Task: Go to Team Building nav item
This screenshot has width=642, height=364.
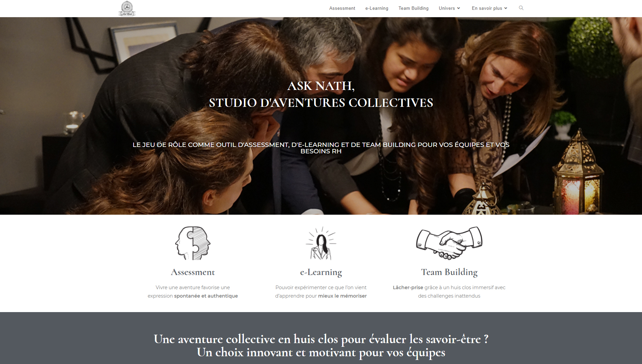Action: 414,8
